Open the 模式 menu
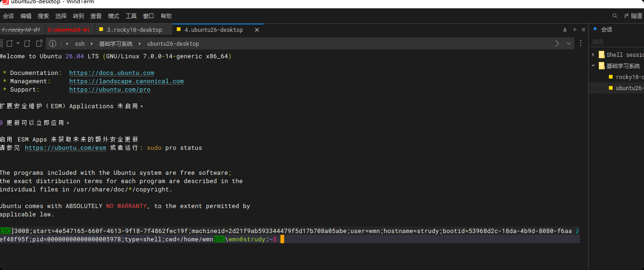The height and width of the screenshot is (270, 644). pos(114,16)
